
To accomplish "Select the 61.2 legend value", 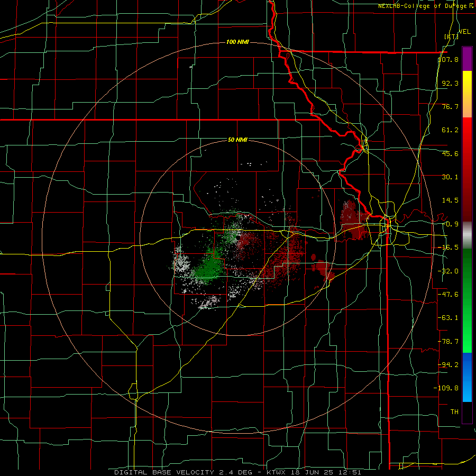I will [450, 130].
